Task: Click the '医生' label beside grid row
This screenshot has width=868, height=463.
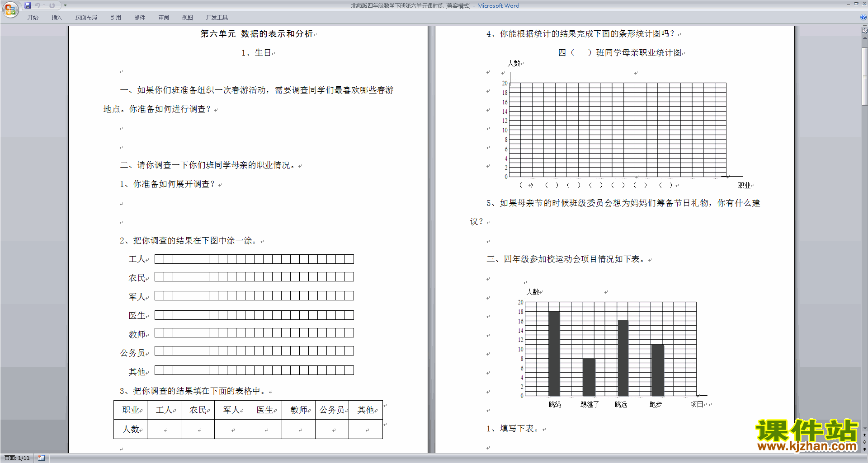Action: [137, 316]
